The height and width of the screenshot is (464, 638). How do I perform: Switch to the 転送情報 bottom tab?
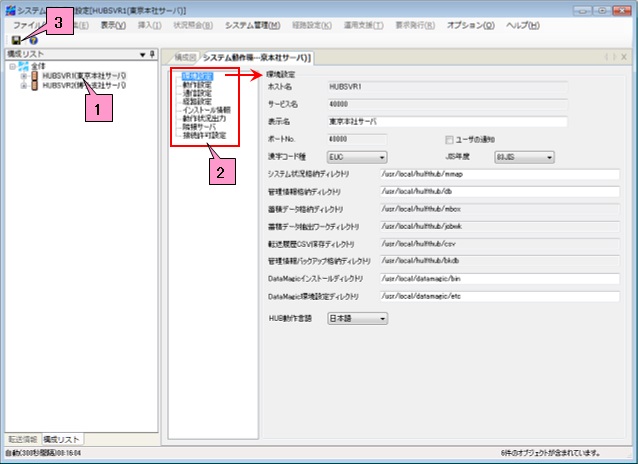coord(21,439)
